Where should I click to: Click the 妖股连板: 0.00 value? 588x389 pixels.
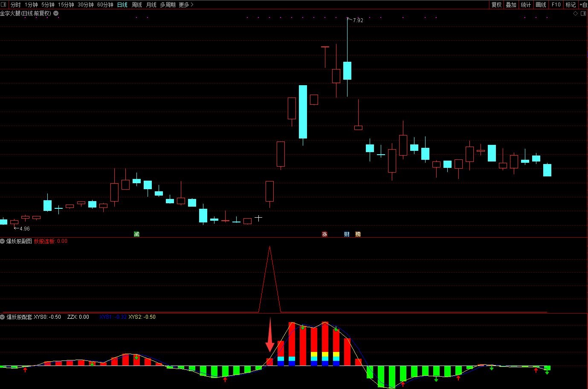click(x=51, y=241)
